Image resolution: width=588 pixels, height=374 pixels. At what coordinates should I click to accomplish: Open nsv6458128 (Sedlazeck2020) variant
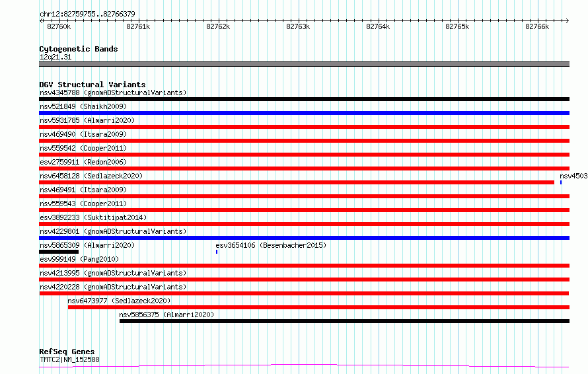point(91,176)
